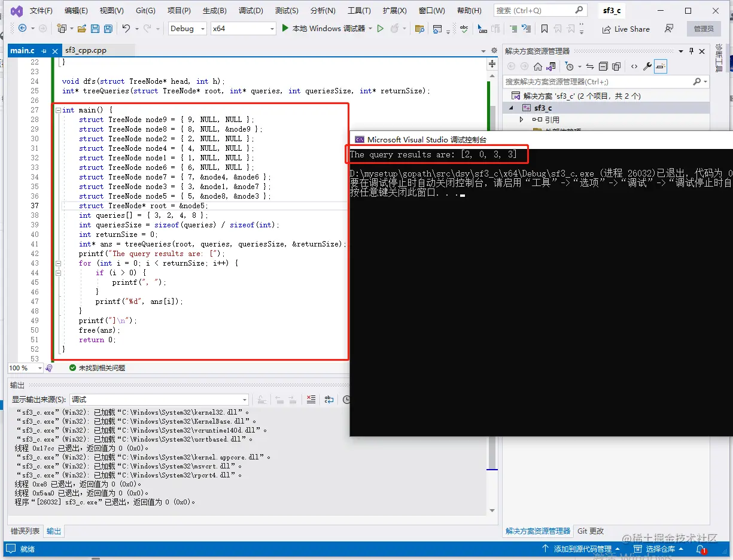
Task: Uncomment selected lines icon
Action: 527,28
